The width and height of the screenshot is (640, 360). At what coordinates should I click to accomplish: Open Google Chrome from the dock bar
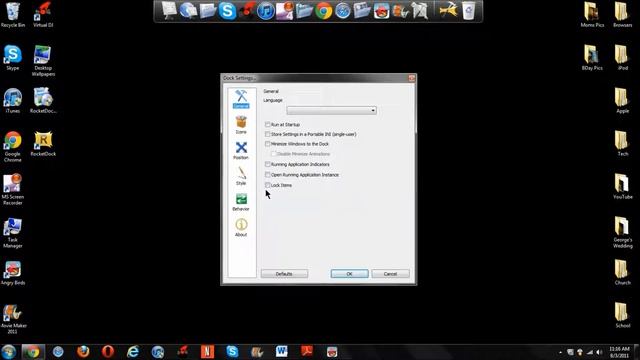point(324,11)
